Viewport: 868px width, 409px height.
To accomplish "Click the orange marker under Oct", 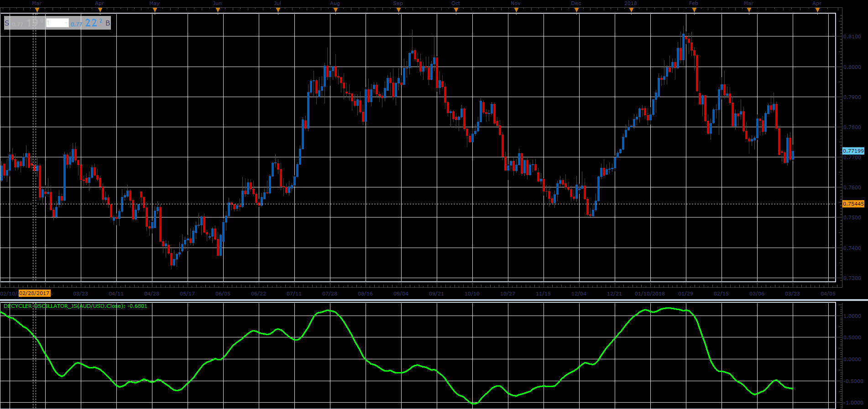I will pos(456,10).
